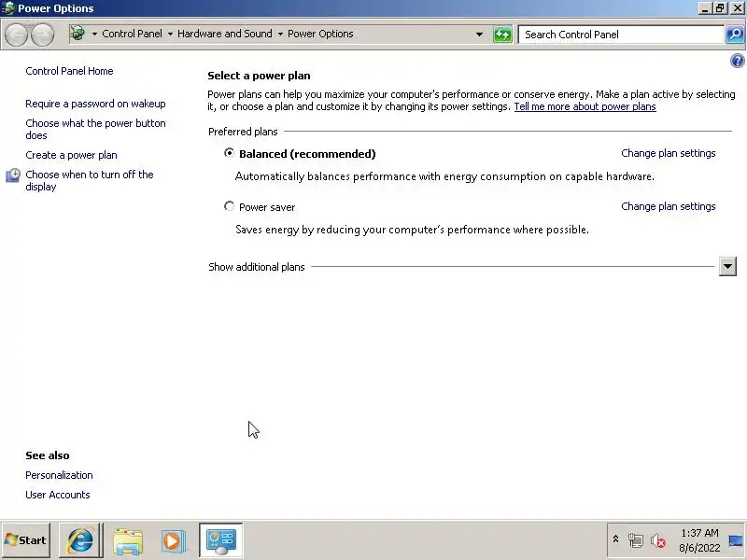This screenshot has height=560, width=747.
Task: Open dropdown arrow before Hardware and Sound
Action: pos(170,34)
